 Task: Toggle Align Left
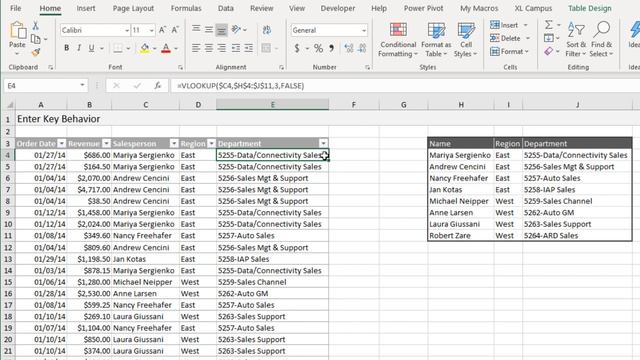coord(196,48)
